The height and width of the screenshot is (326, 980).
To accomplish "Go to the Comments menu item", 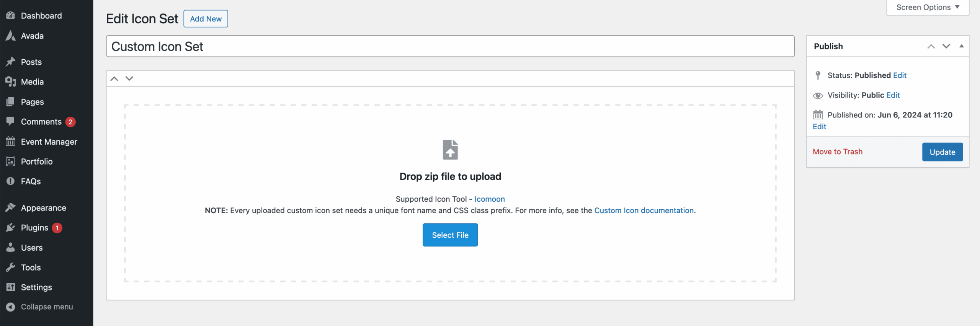I will (x=41, y=122).
